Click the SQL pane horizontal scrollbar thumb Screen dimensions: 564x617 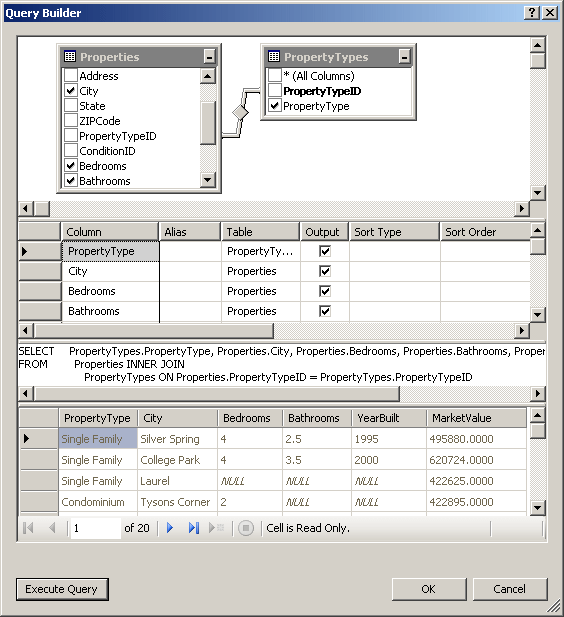[x=216, y=393]
